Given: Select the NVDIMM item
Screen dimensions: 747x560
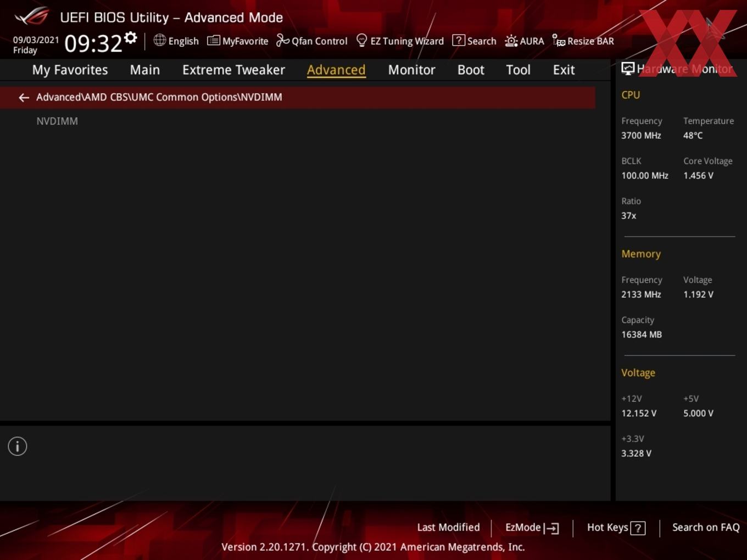Looking at the screenshot, I should [x=57, y=121].
